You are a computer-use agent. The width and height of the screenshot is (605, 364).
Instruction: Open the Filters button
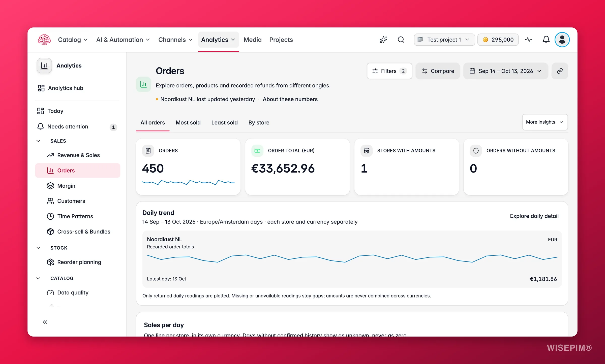(389, 71)
